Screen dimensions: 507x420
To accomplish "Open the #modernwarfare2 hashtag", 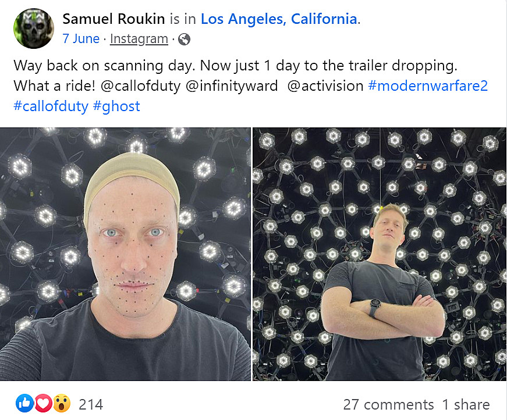I will [x=428, y=86].
